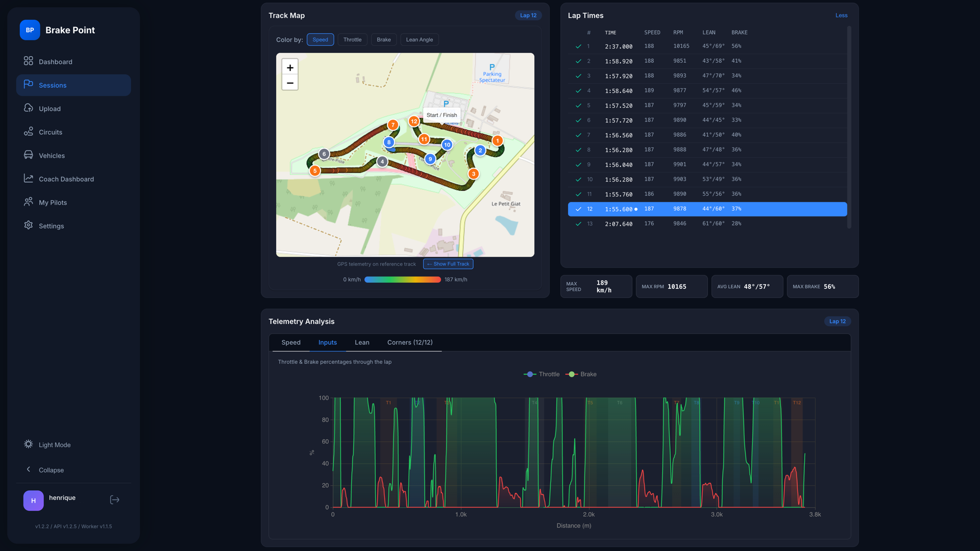The height and width of the screenshot is (551, 980).
Task: Click the Circuits sidebar icon
Action: tap(28, 132)
